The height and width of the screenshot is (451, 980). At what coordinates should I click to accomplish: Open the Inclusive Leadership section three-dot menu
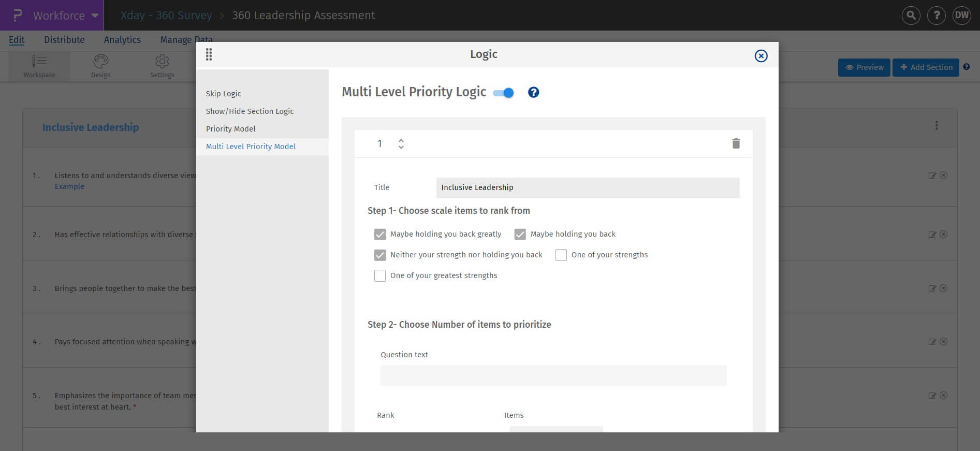[x=937, y=126]
